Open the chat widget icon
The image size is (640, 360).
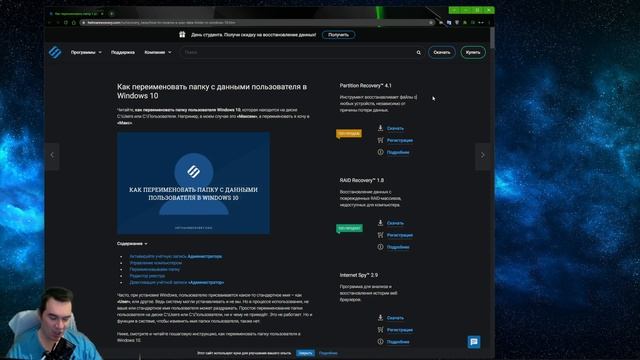(x=473, y=342)
